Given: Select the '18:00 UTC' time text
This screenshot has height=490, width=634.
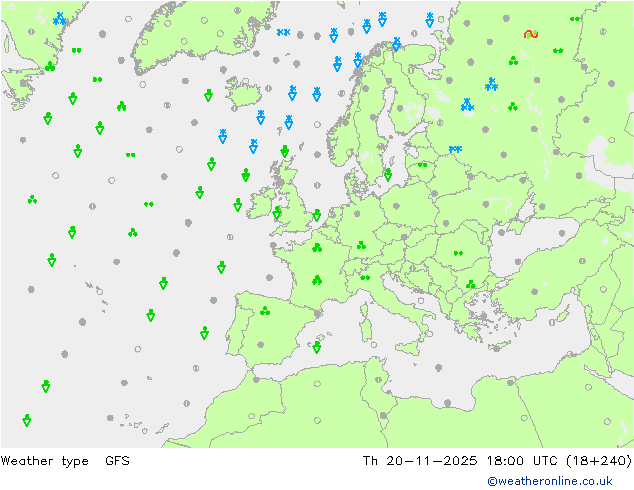Looking at the screenshot, I should point(522,460).
